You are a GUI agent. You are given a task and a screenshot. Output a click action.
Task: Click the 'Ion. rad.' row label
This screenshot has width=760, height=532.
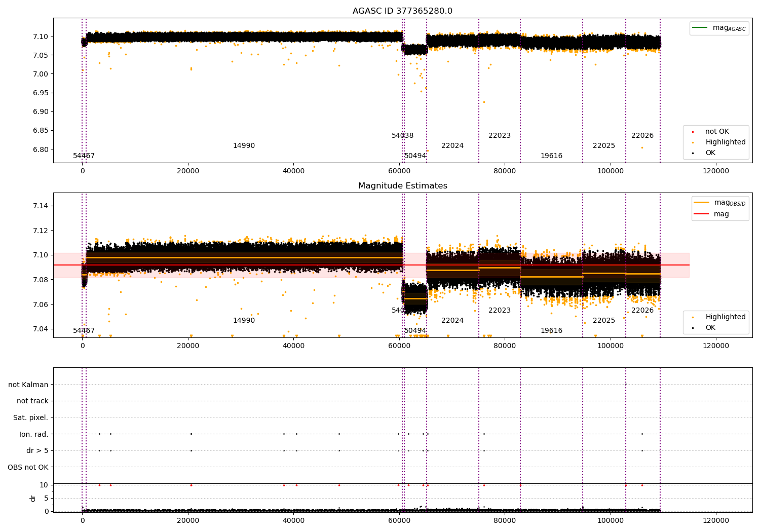point(34,434)
